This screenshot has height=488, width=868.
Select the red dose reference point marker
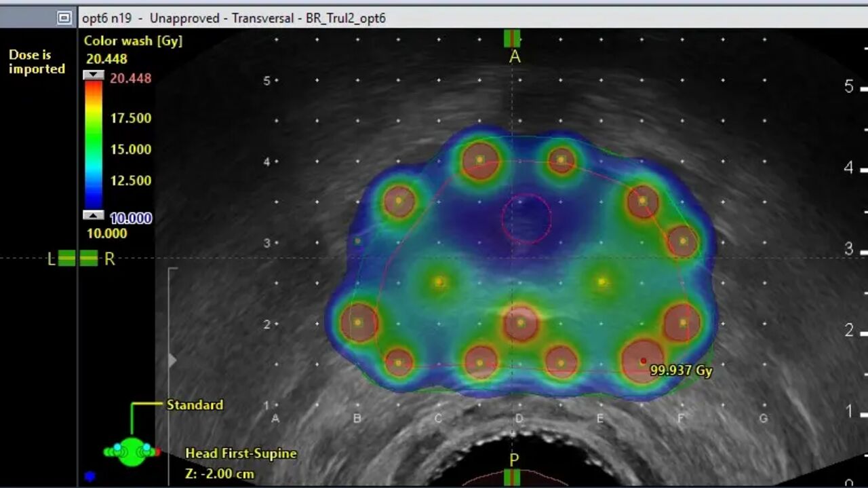point(643,361)
